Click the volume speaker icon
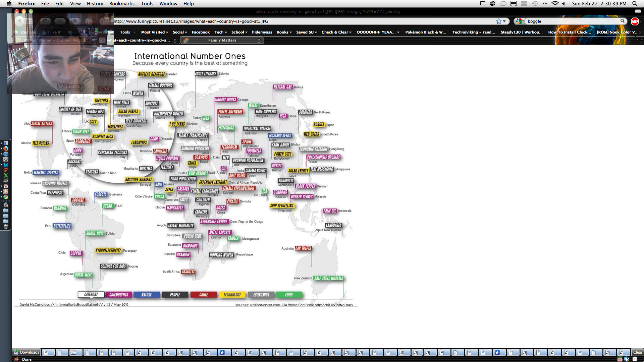This screenshot has width=644, height=362. click(564, 4)
